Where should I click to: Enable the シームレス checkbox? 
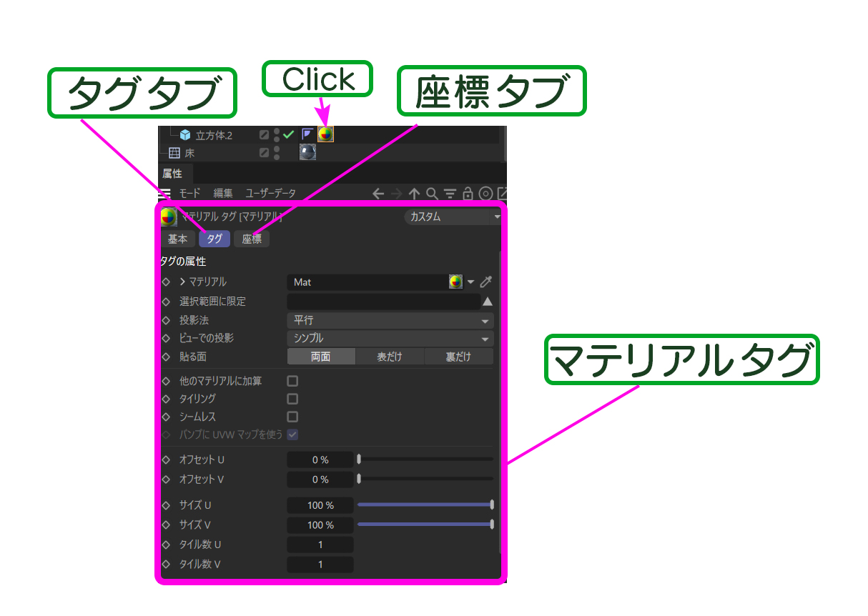tap(292, 417)
